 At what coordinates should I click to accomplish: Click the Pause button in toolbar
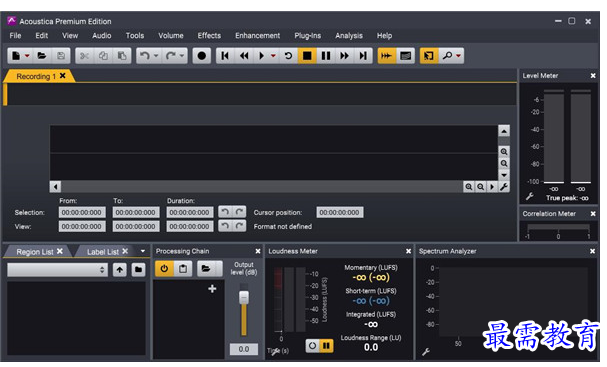326,56
